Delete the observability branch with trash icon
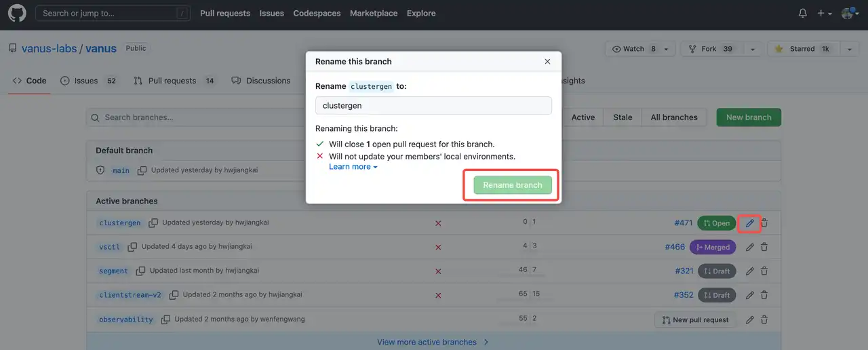The image size is (868, 350). click(x=764, y=319)
